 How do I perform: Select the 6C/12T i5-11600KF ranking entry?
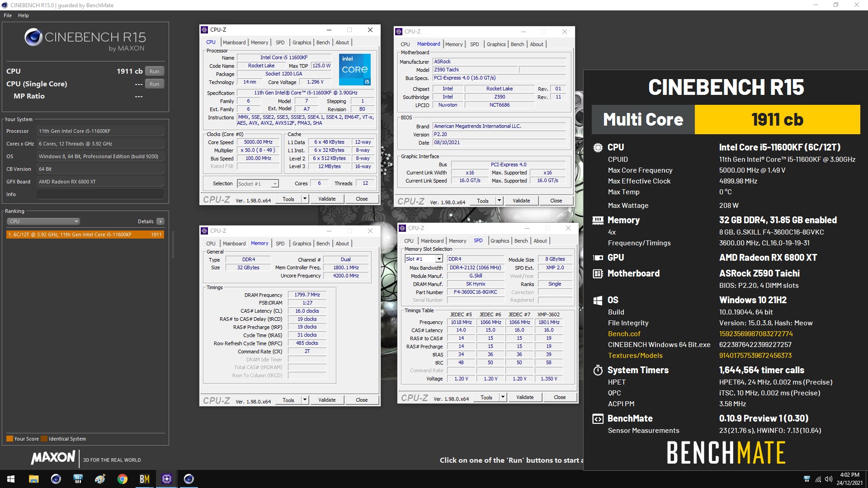pos(85,235)
